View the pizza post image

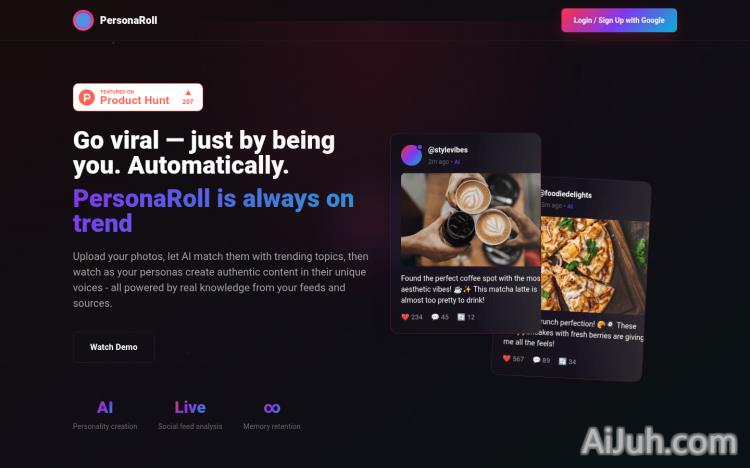pos(595,266)
